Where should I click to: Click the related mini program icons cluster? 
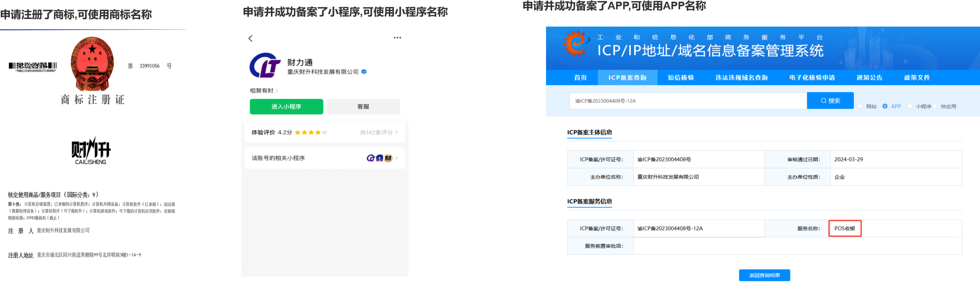pyautogui.click(x=379, y=158)
